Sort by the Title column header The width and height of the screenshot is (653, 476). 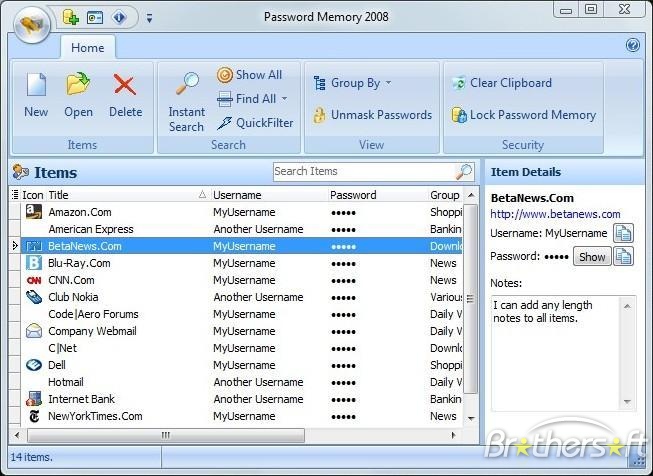(127, 195)
